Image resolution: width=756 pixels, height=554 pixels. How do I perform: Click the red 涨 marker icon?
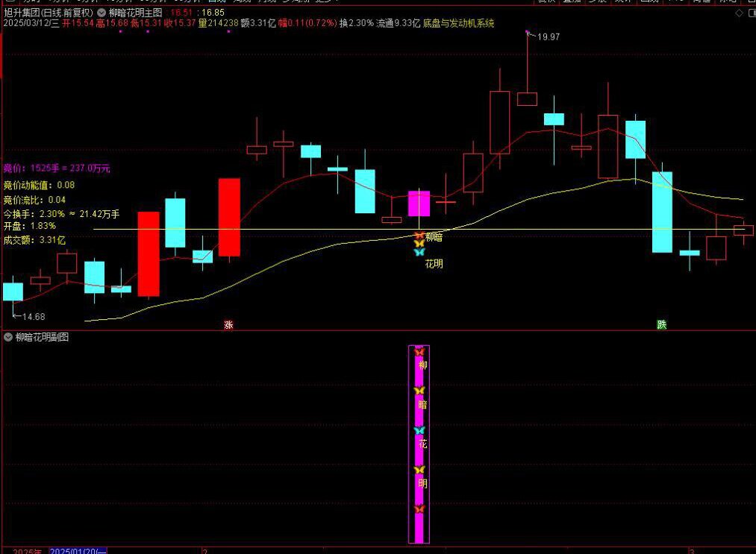click(228, 324)
